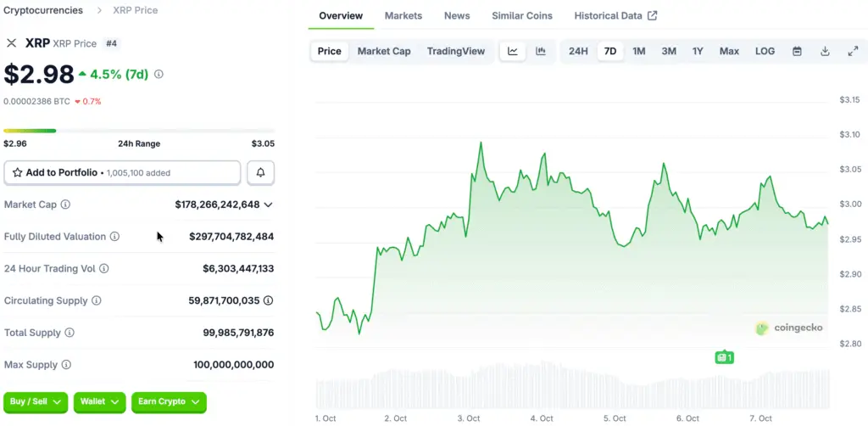868x426 pixels.
Task: Switch chart to Market Cap view
Action: pyautogui.click(x=384, y=51)
